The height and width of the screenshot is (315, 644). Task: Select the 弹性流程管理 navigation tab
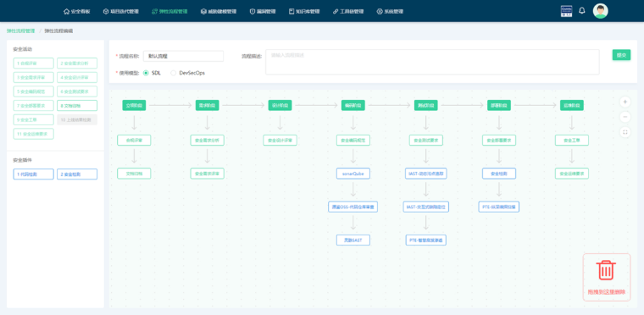[169, 12]
